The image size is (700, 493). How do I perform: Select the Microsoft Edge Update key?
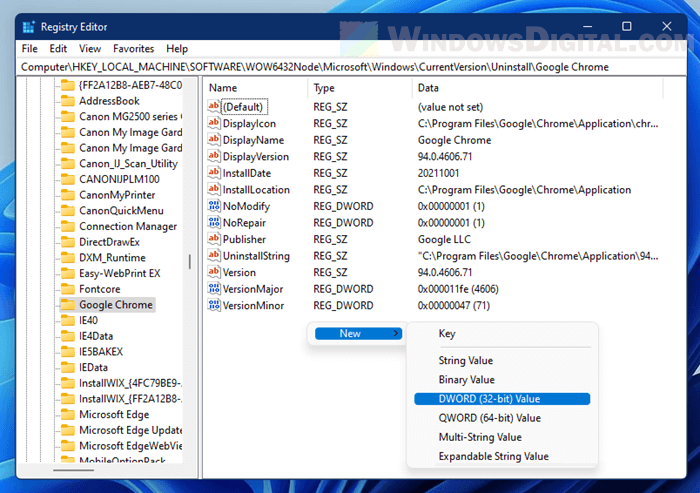pos(131,430)
